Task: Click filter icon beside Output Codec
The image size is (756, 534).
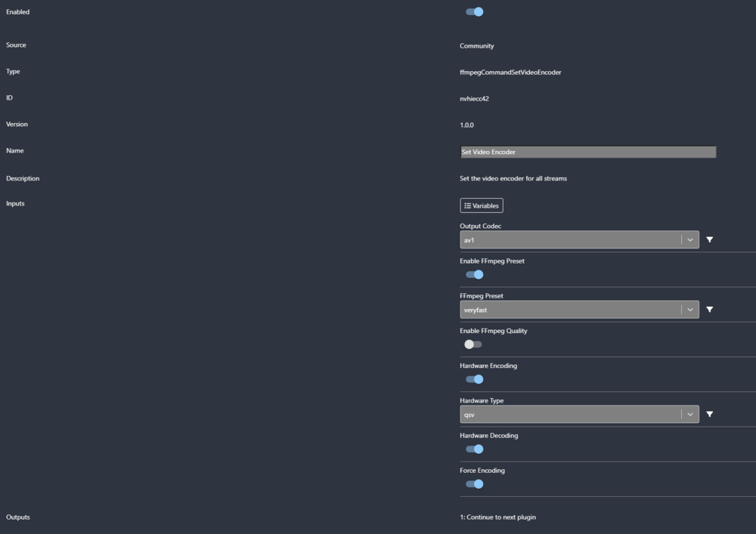Action: (x=710, y=239)
